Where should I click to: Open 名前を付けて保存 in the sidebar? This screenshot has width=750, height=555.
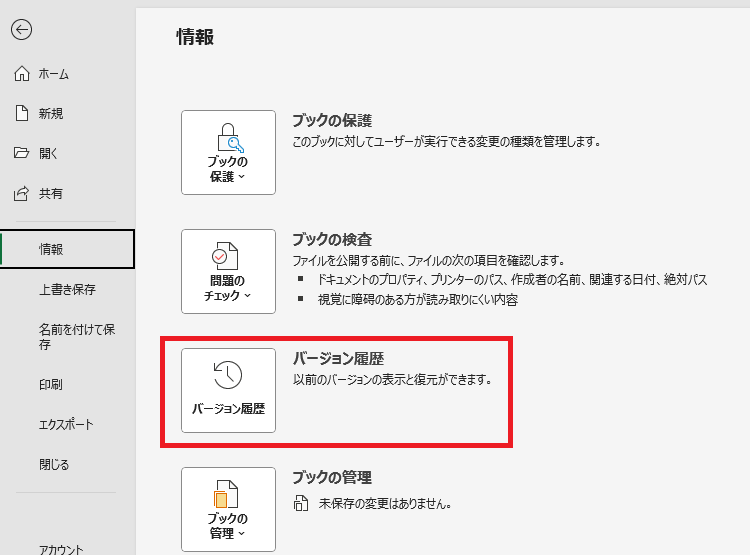(x=77, y=336)
